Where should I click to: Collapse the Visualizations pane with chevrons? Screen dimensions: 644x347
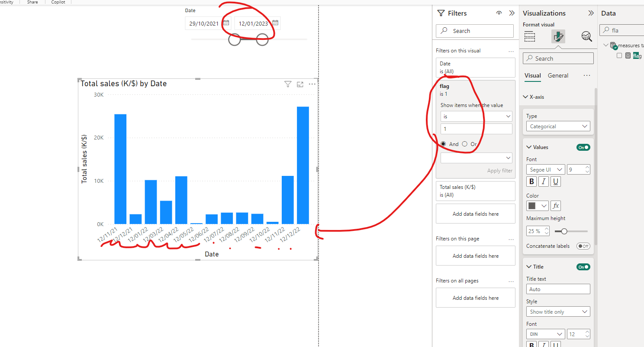(591, 13)
